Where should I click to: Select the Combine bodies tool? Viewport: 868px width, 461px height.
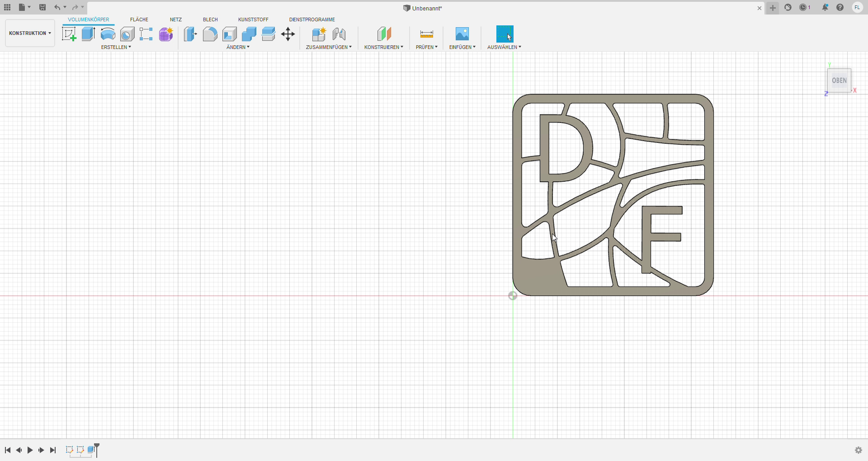click(249, 34)
